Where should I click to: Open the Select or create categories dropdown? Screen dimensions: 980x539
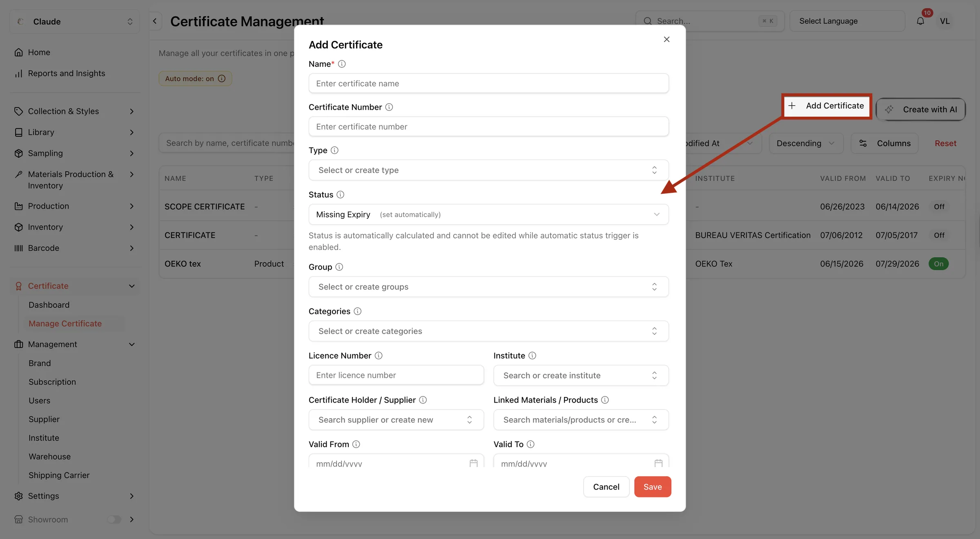click(488, 331)
